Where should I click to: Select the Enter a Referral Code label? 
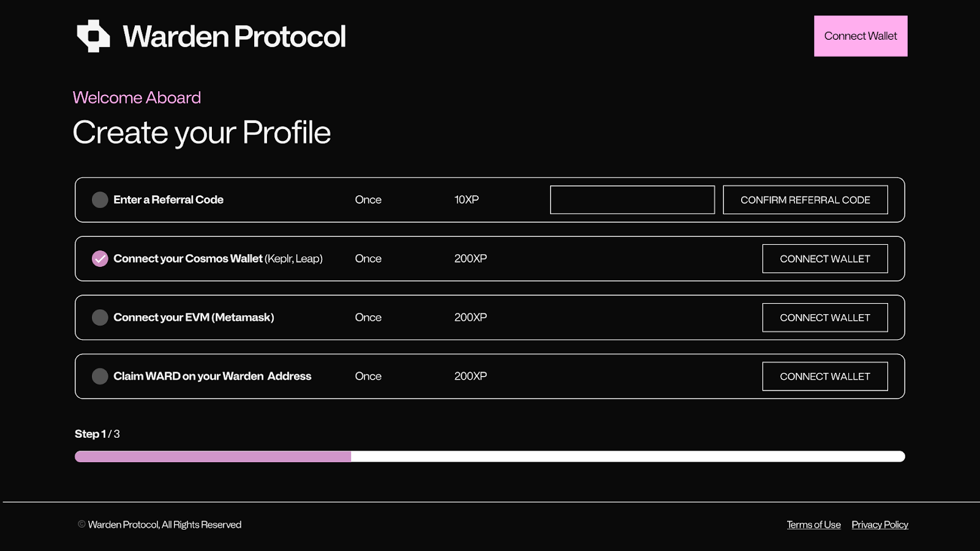pos(168,200)
